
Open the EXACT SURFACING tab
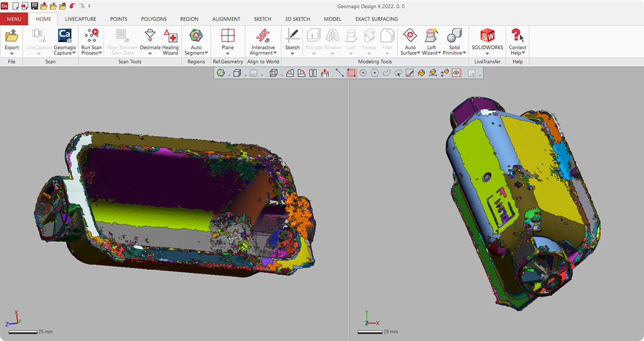(376, 19)
